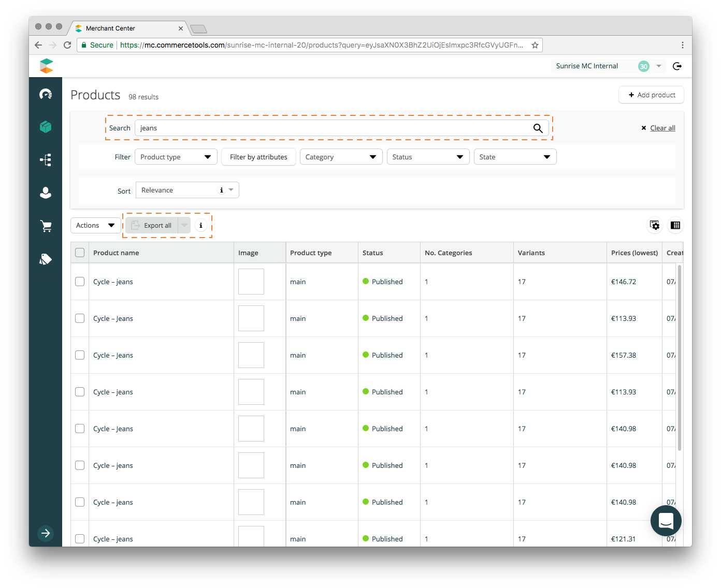Toggle the select-all checkbox in table header
721x588 pixels.
click(80, 253)
